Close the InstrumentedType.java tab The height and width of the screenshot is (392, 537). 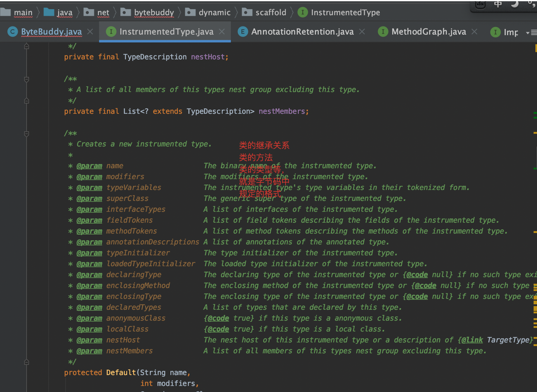222,32
